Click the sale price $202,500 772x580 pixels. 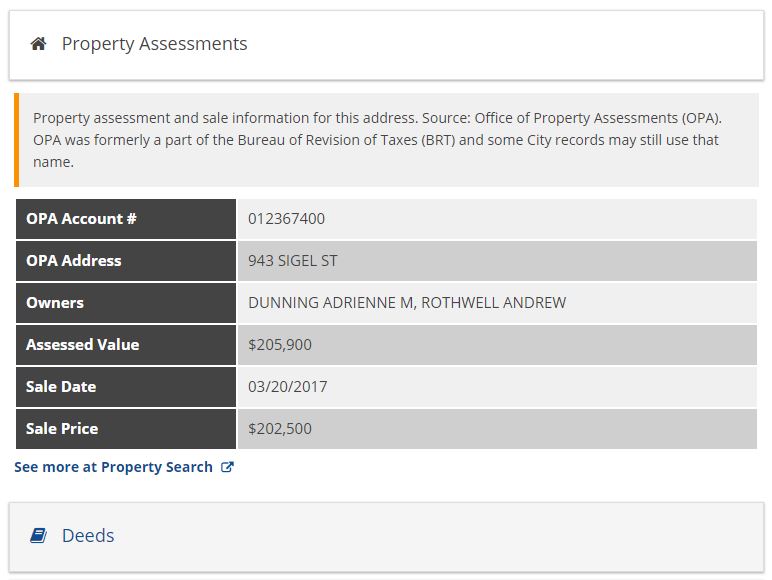tap(280, 428)
